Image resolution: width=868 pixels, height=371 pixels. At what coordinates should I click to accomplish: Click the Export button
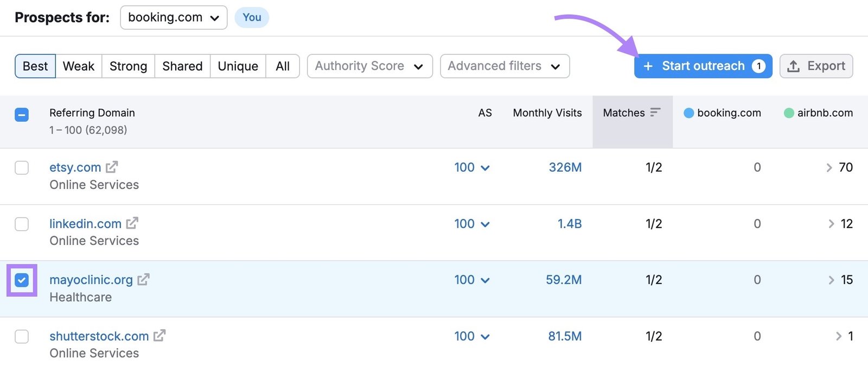pyautogui.click(x=816, y=66)
